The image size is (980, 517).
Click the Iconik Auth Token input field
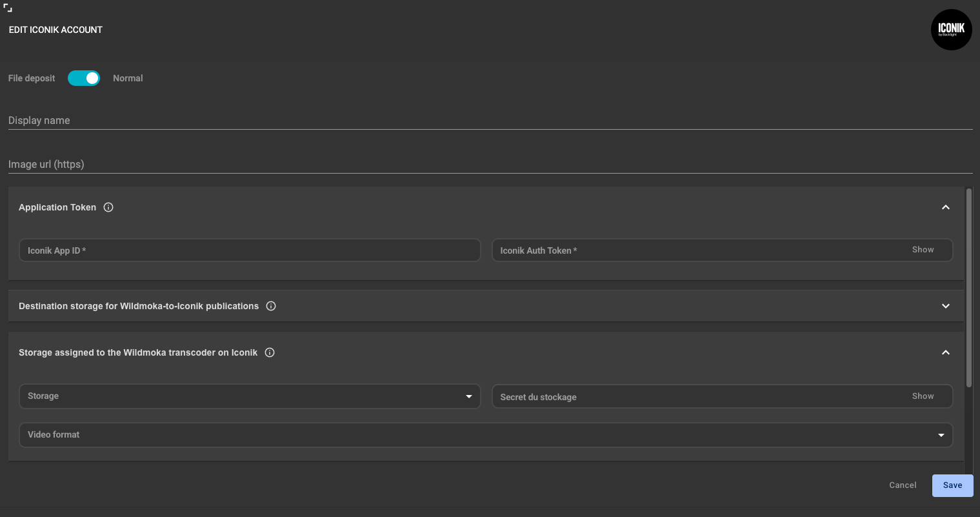pos(697,250)
